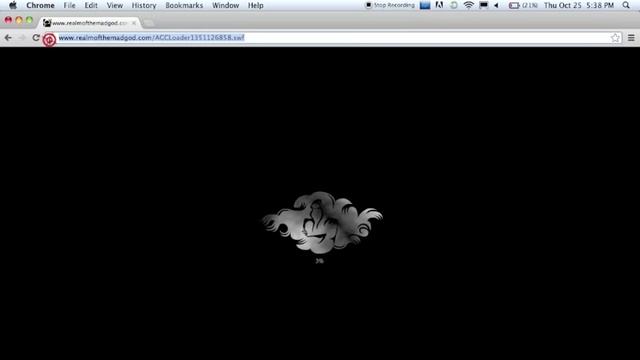Image resolution: width=640 pixels, height=360 pixels.
Task: Go forward to the next page
Action: pos(22,38)
